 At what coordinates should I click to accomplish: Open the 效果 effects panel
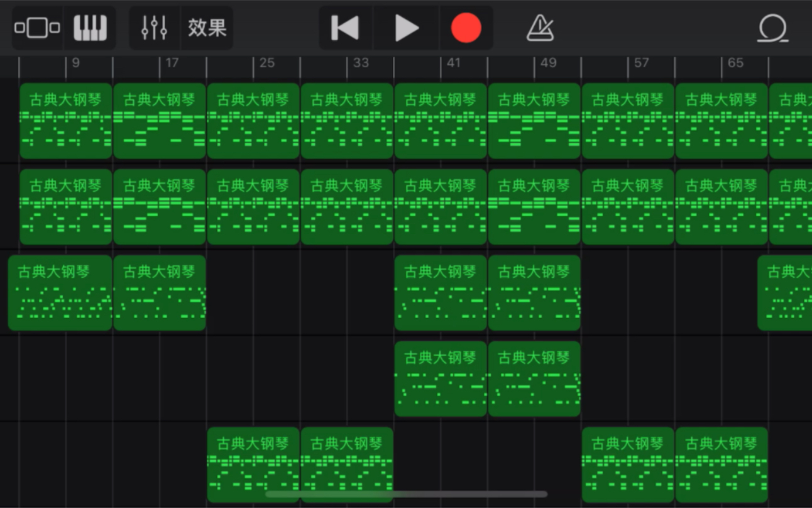(207, 28)
